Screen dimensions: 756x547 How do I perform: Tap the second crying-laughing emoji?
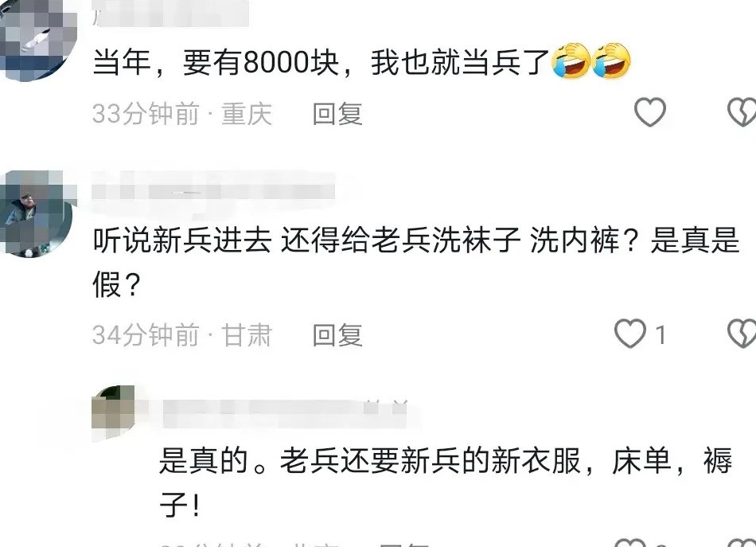[x=611, y=61]
